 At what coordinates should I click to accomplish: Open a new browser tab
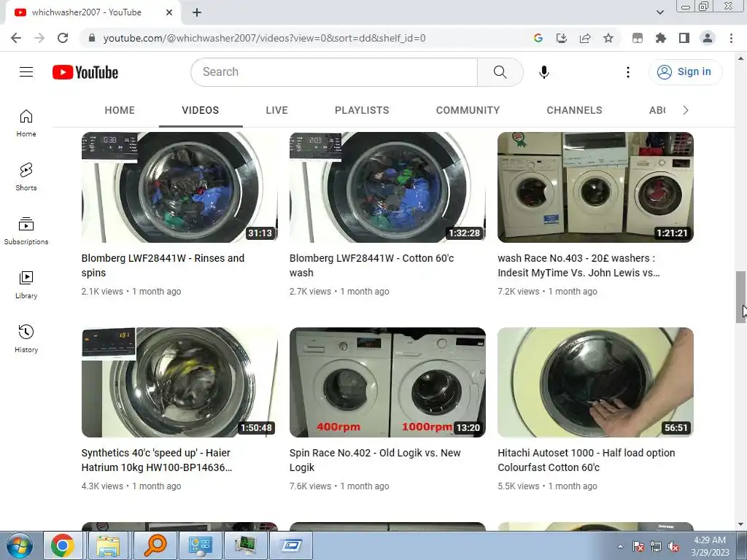point(197,13)
